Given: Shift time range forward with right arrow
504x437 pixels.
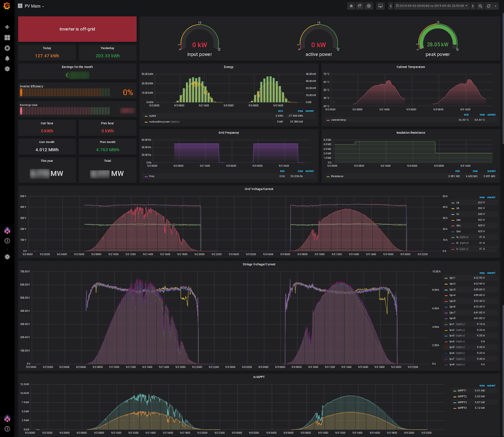Looking at the screenshot, I should [x=473, y=6].
